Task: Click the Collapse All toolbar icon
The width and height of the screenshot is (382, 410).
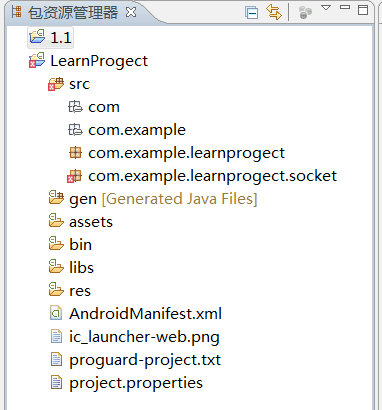Action: click(x=251, y=12)
